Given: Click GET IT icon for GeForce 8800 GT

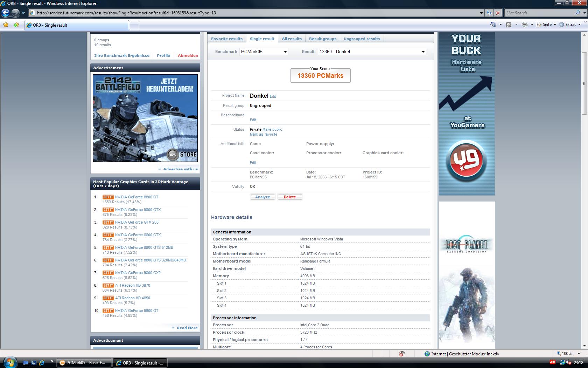Looking at the screenshot, I should (x=108, y=197).
